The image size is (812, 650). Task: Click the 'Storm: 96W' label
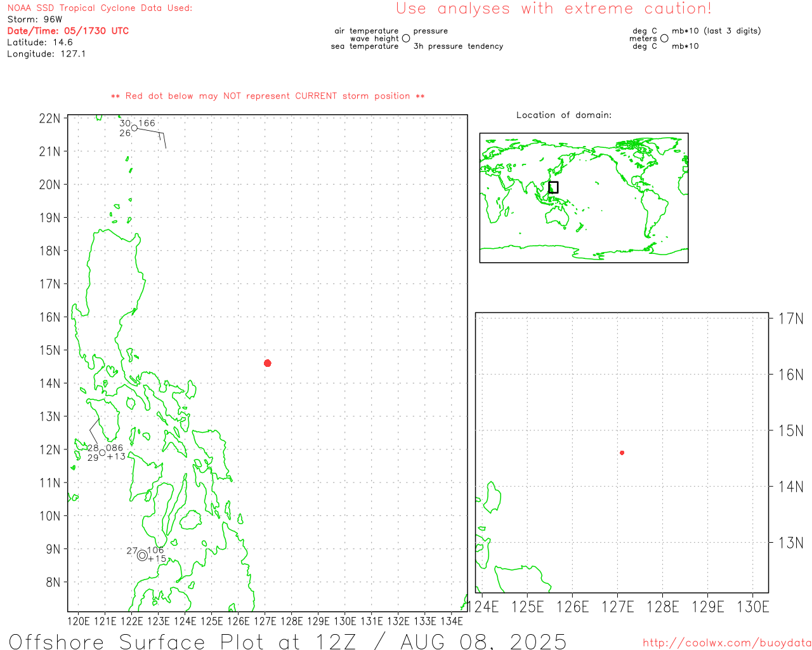35,20
